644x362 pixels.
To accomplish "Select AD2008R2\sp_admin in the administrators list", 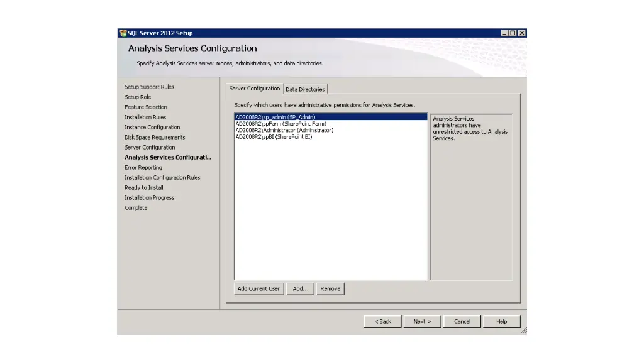I will point(275,117).
